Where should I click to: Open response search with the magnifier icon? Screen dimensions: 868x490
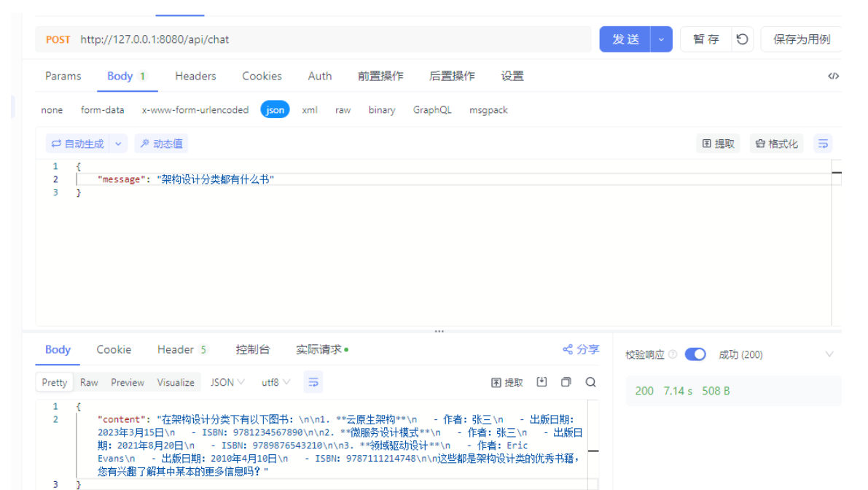590,381
